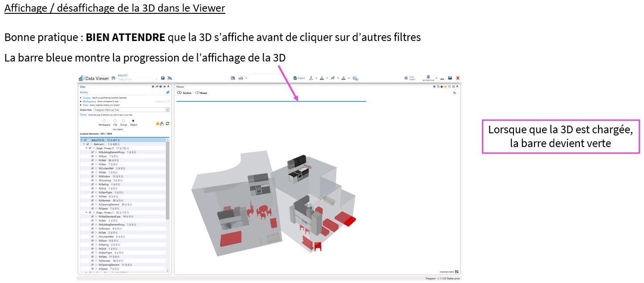The width and height of the screenshot is (644, 283).
Task: Expand the Workspaces section
Action: tap(81, 101)
